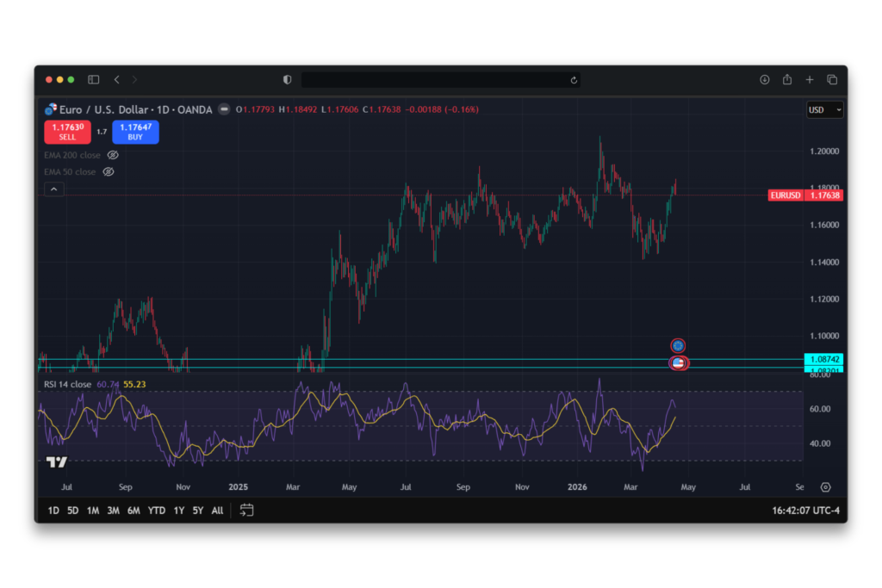This screenshot has width=882, height=588.
Task: Open chart settings via the gear icon
Action: coord(825,486)
